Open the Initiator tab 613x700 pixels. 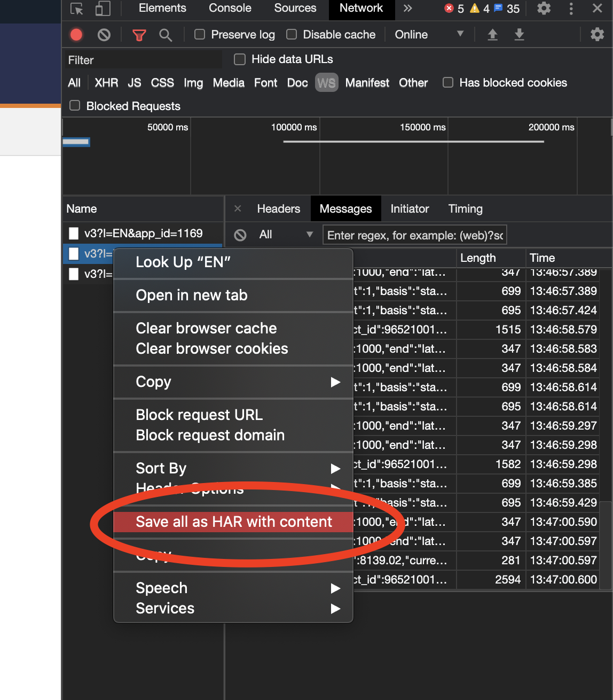point(409,208)
